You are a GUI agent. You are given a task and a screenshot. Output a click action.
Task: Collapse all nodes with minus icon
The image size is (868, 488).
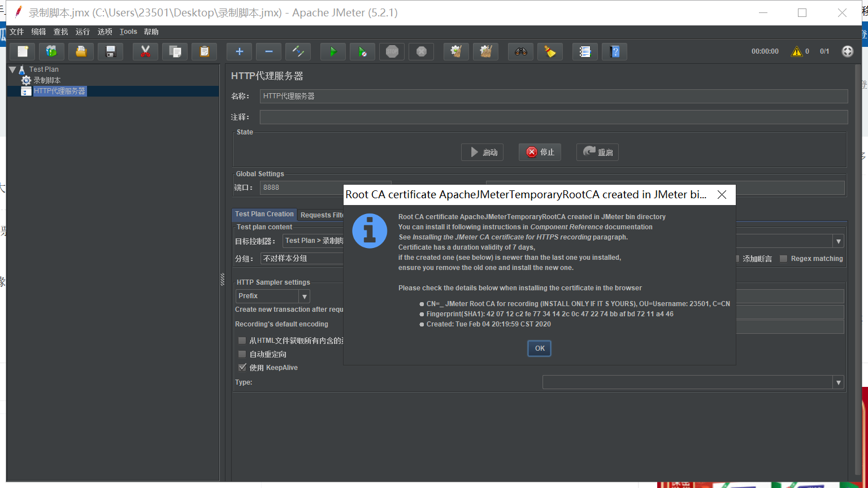click(269, 51)
